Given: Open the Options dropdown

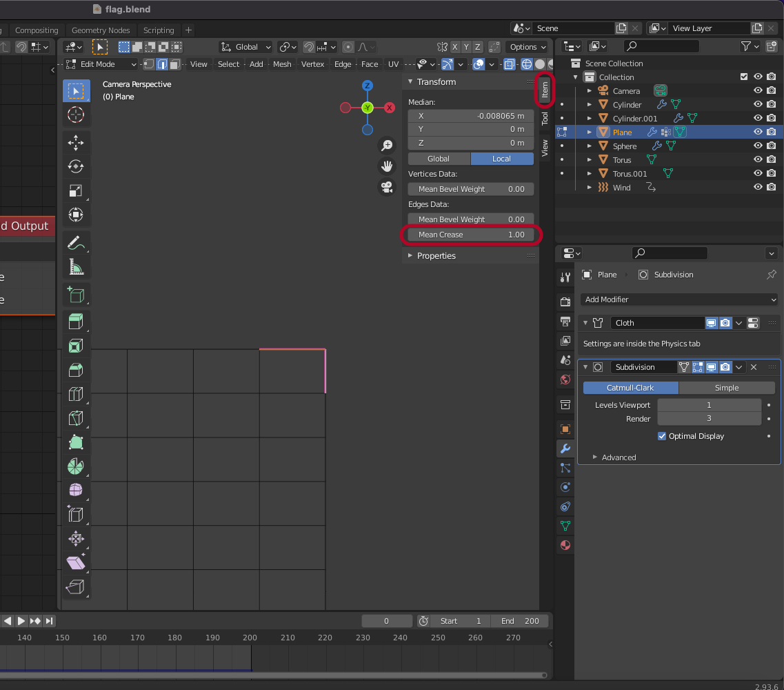Looking at the screenshot, I should [528, 47].
